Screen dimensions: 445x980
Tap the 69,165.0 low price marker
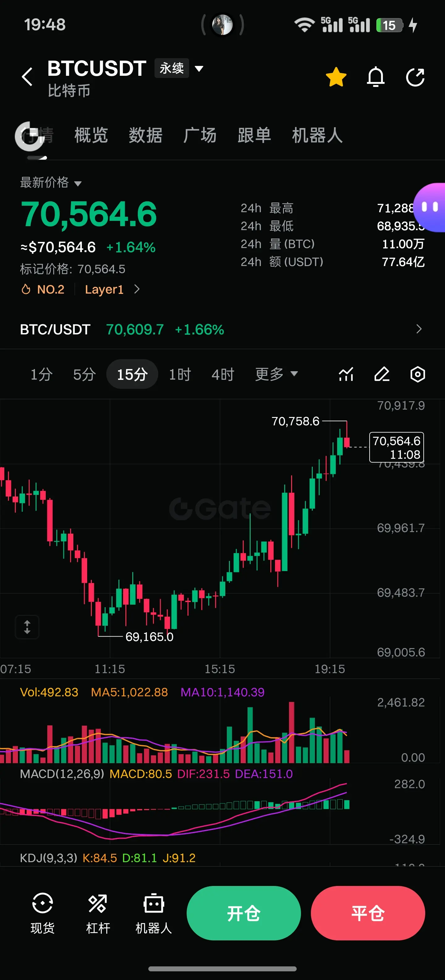click(149, 637)
